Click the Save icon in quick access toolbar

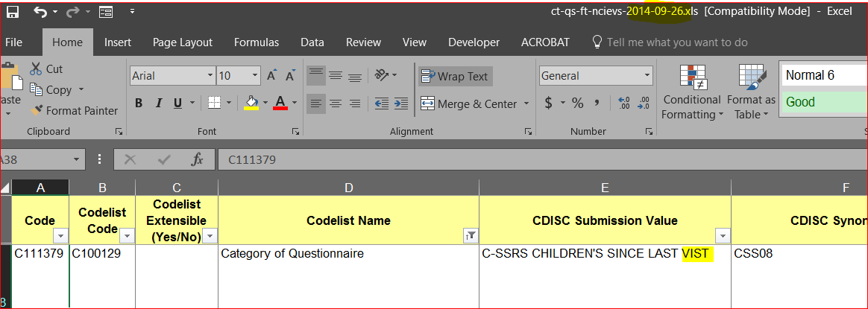click(12, 11)
